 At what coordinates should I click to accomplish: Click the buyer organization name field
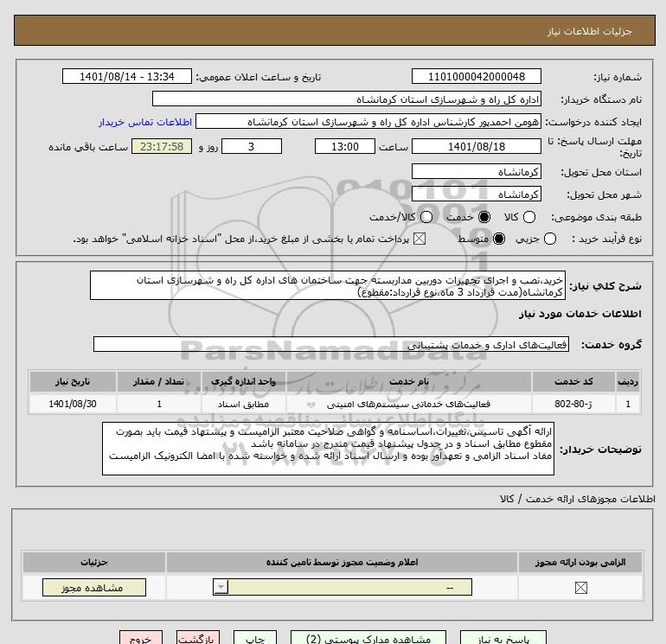tap(347, 99)
